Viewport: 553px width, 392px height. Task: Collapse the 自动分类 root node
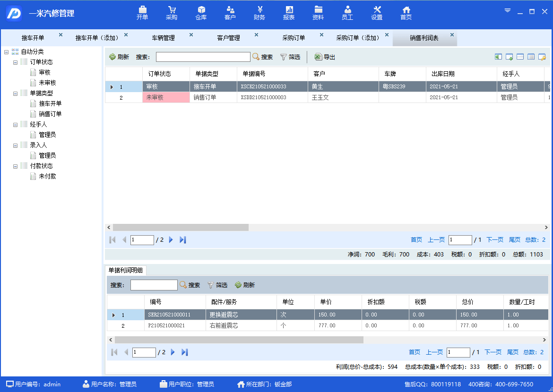tap(6, 52)
